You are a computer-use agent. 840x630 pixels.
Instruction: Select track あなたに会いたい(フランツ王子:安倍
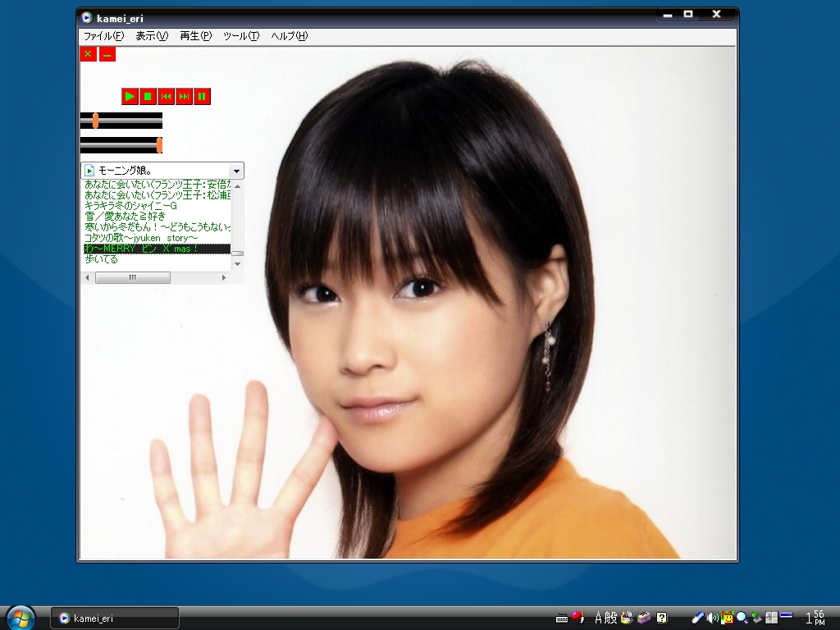click(x=157, y=185)
